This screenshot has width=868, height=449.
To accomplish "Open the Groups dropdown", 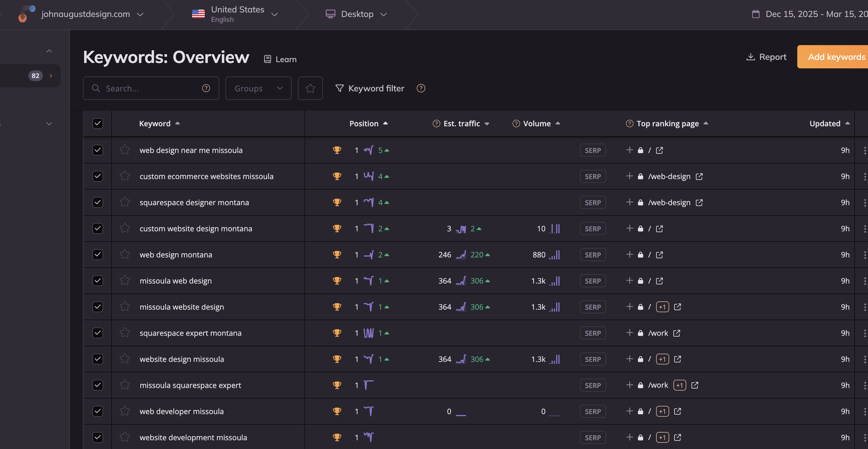I will (258, 88).
